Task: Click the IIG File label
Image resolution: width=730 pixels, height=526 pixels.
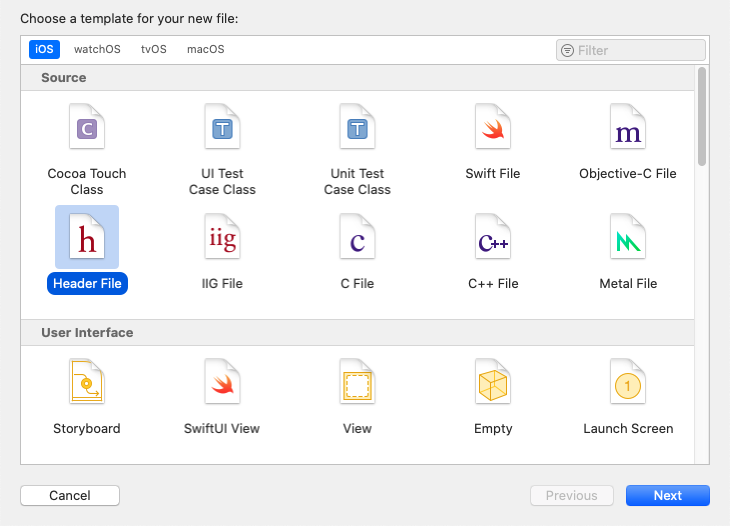Action: click(x=222, y=283)
